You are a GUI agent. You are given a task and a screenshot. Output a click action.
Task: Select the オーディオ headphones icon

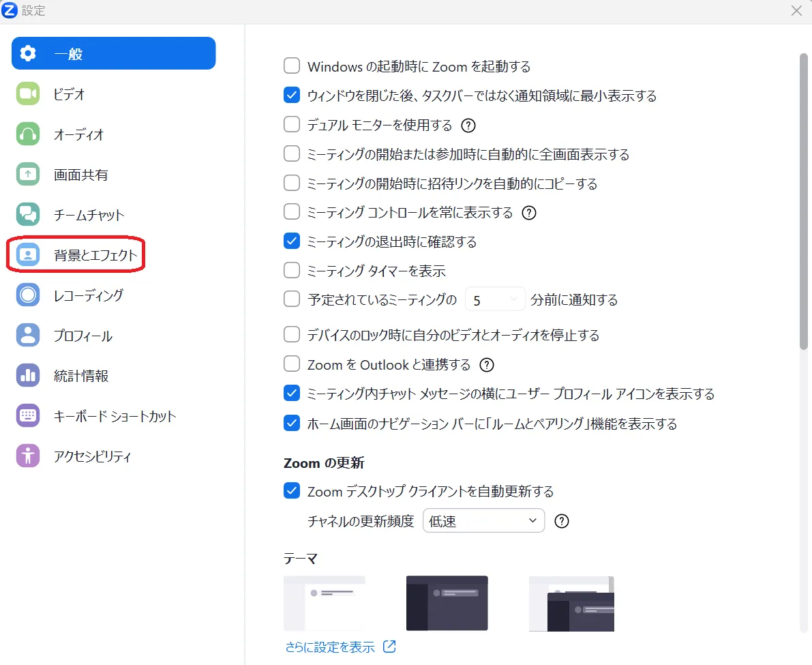tap(28, 134)
